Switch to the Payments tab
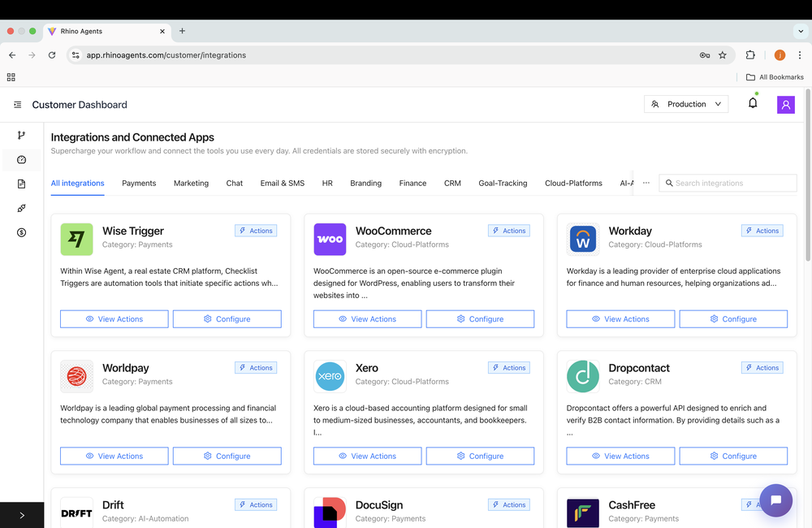Viewport: 812px width, 528px height. (x=139, y=183)
